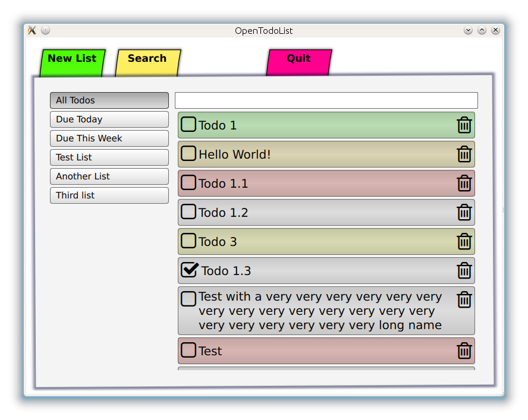Viewport: 528px width, 420px height.
Task: Check the Todo 1 checkbox
Action: [188, 124]
